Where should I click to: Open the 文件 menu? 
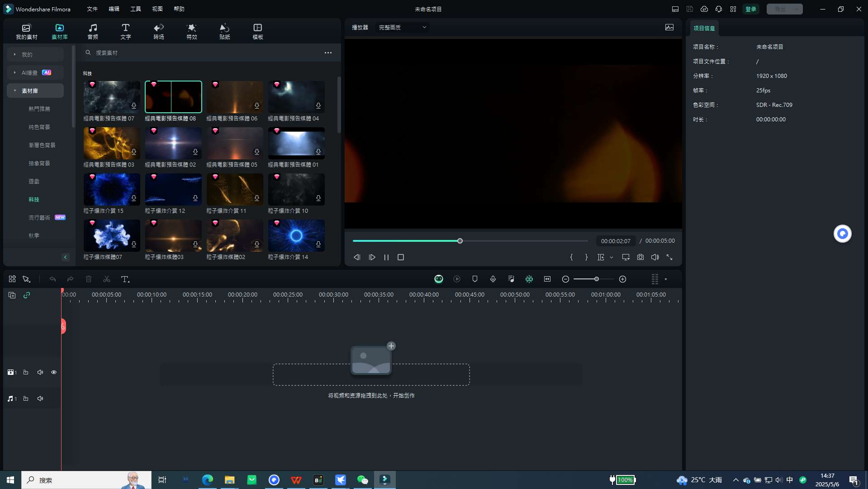tap(92, 9)
